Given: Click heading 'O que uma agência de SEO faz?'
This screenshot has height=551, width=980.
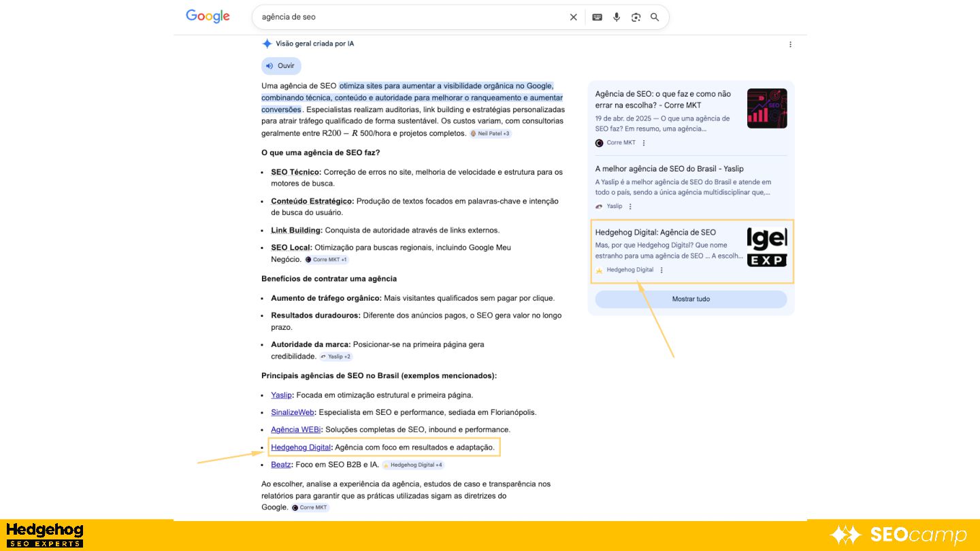Looking at the screenshot, I should pos(321,153).
